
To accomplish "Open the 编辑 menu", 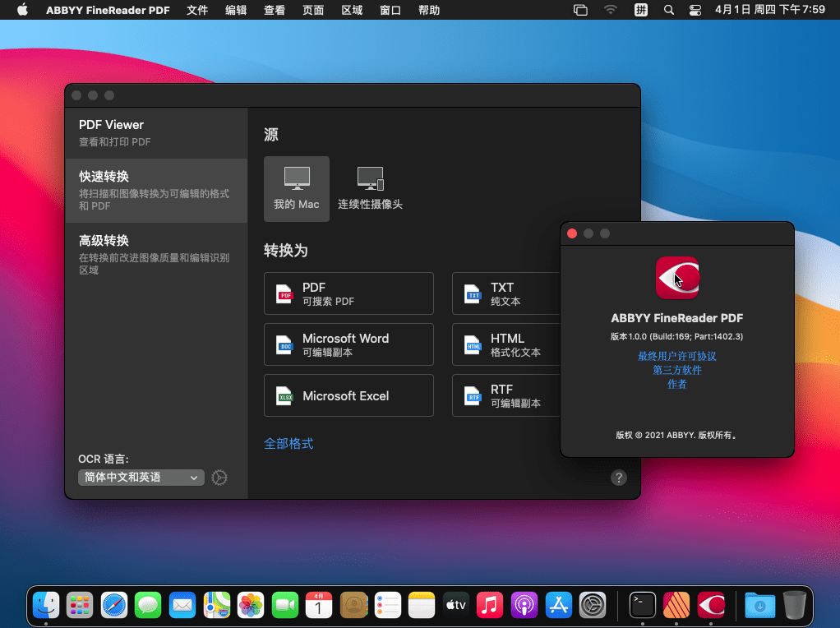I will pyautogui.click(x=236, y=10).
